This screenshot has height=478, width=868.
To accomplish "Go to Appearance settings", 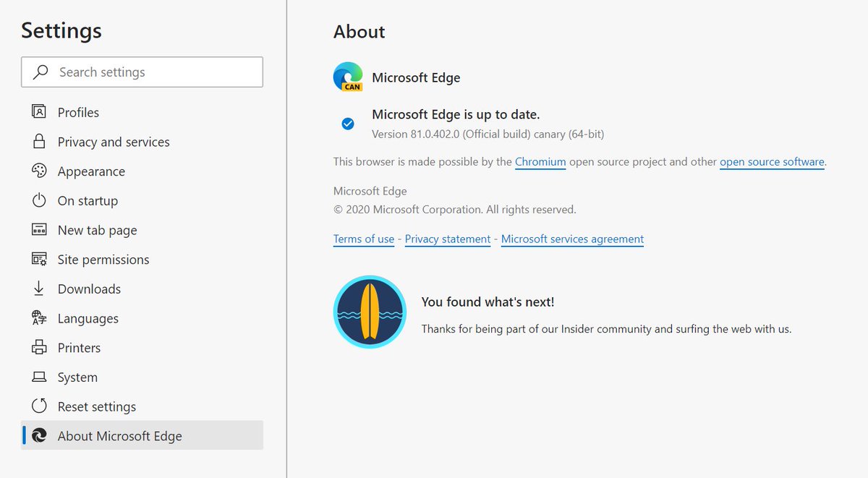I will coord(142,171).
